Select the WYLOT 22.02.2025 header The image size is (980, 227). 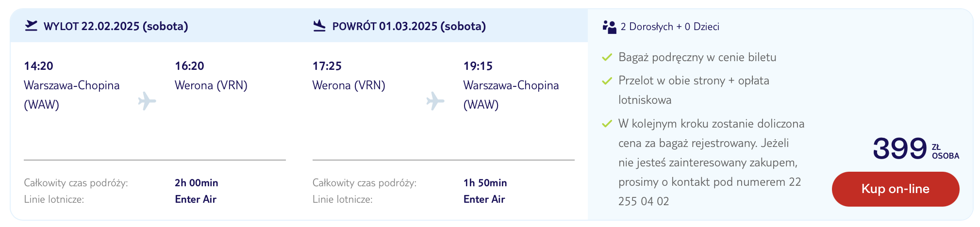[x=116, y=26]
